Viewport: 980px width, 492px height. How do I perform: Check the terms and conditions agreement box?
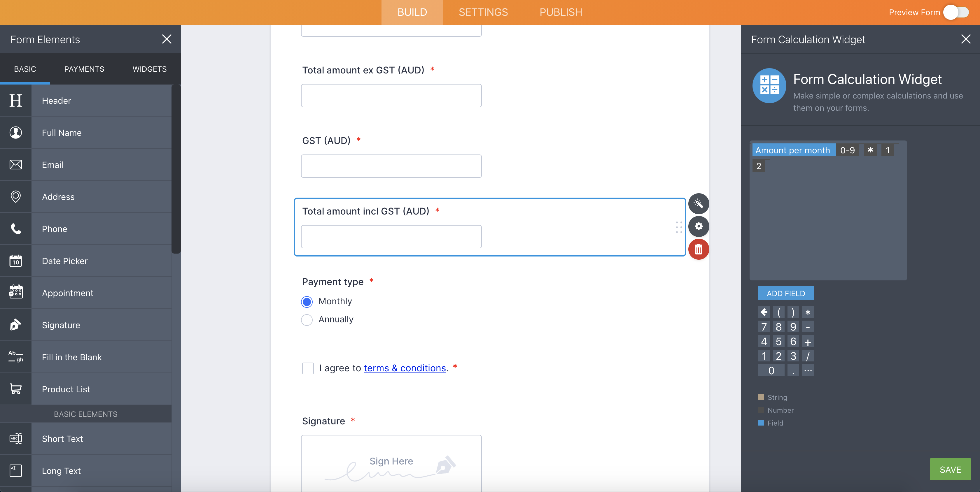coord(308,368)
